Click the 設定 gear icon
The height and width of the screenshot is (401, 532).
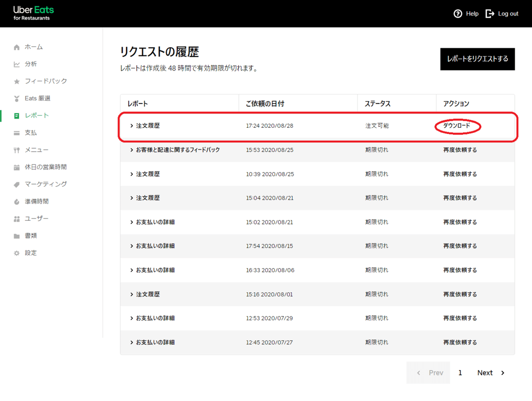[x=17, y=253]
